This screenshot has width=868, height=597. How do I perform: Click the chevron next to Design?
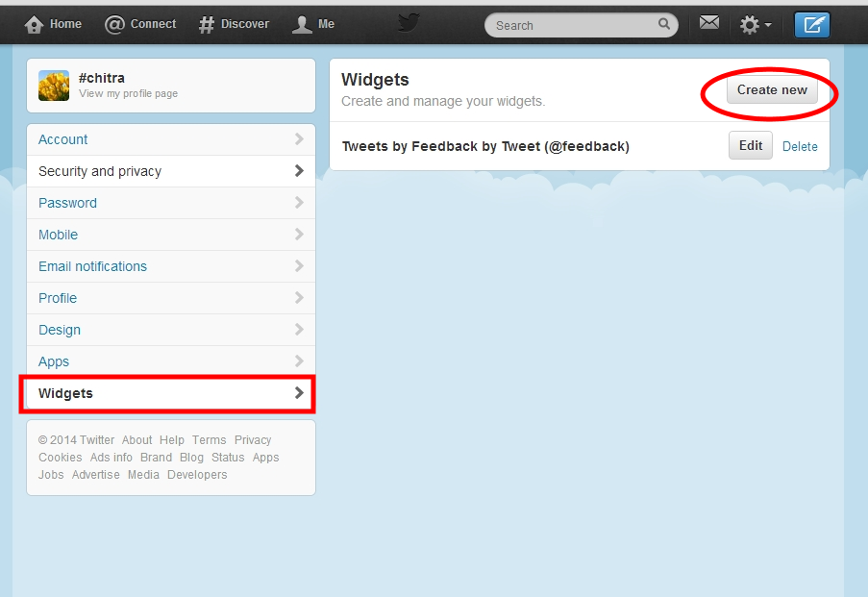point(299,330)
